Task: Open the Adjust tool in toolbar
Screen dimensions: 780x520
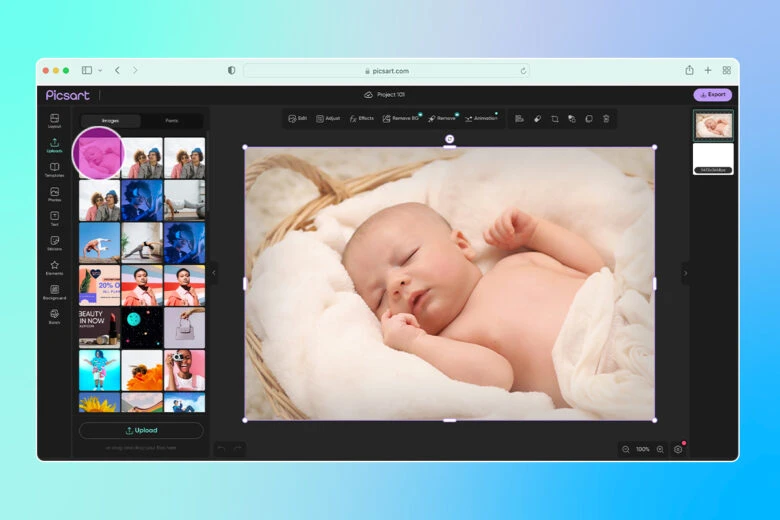Action: (x=328, y=118)
